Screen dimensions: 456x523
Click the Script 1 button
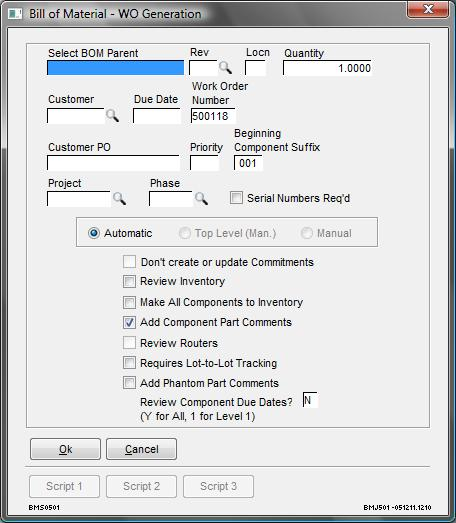click(64, 486)
